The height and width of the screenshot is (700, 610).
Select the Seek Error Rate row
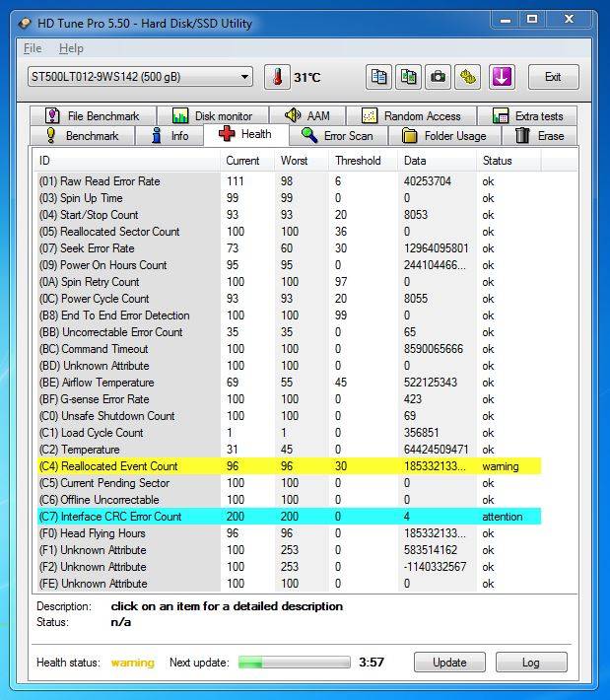(289, 248)
